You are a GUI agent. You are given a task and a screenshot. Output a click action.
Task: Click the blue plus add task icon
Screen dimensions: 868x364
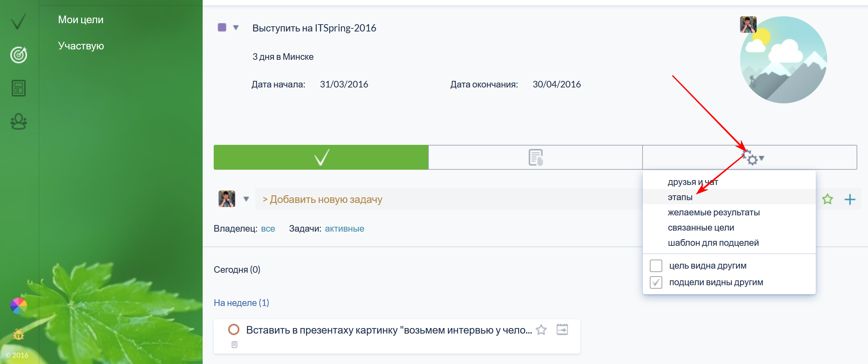point(850,199)
